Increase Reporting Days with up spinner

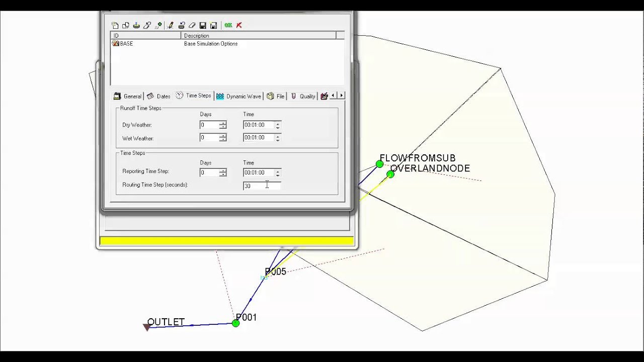tap(223, 170)
